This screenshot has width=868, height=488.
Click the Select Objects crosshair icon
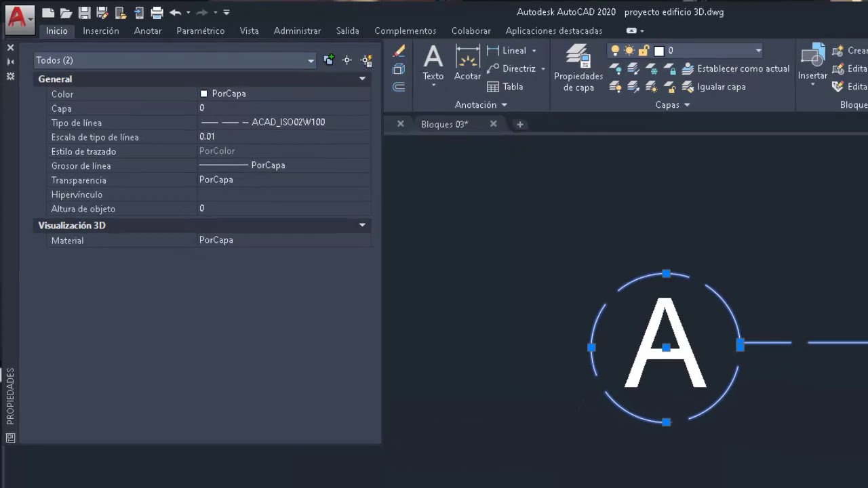click(347, 60)
